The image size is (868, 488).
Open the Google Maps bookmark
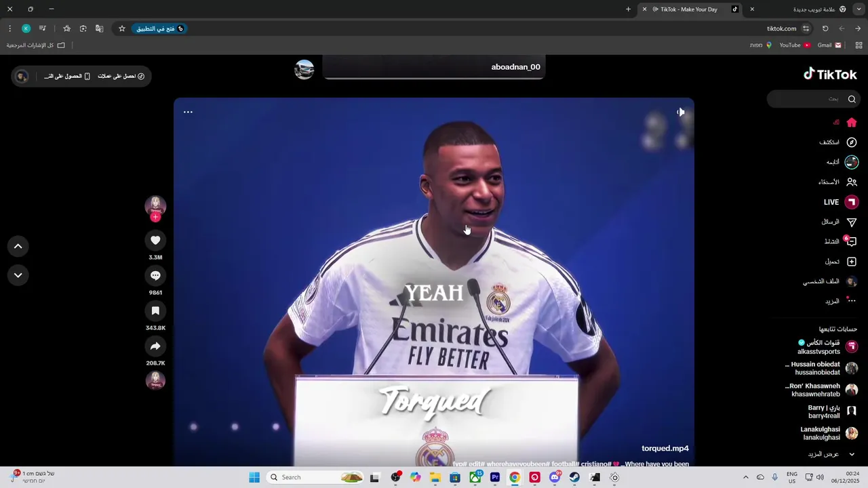(x=760, y=45)
